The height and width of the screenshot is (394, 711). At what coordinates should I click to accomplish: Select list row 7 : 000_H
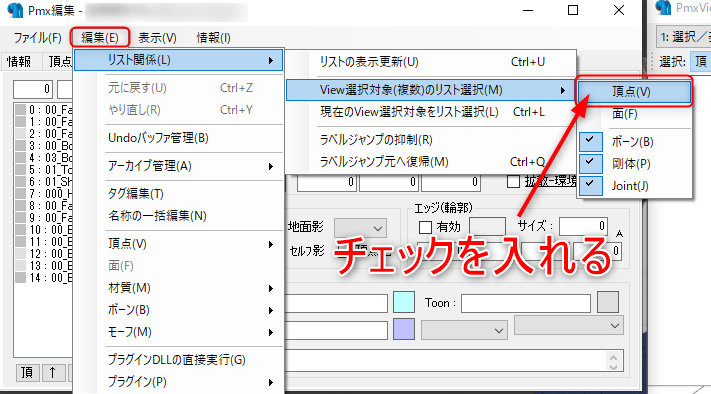click(44, 194)
